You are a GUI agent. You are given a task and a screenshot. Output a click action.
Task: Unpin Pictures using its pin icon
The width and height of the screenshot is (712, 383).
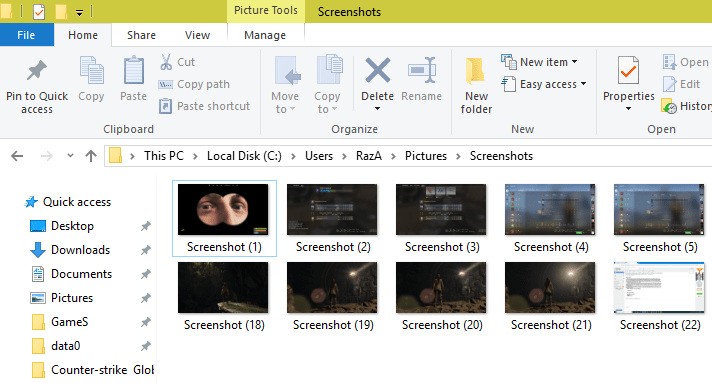click(145, 298)
